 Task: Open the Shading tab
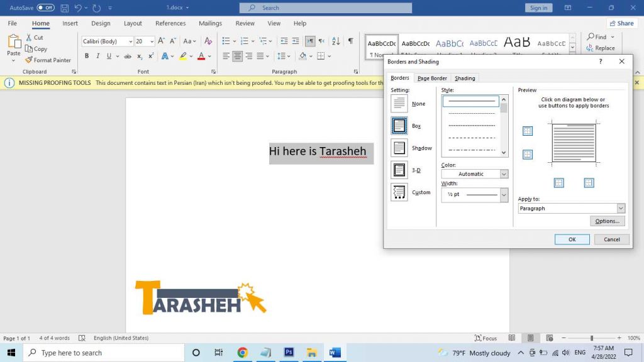[x=465, y=78]
